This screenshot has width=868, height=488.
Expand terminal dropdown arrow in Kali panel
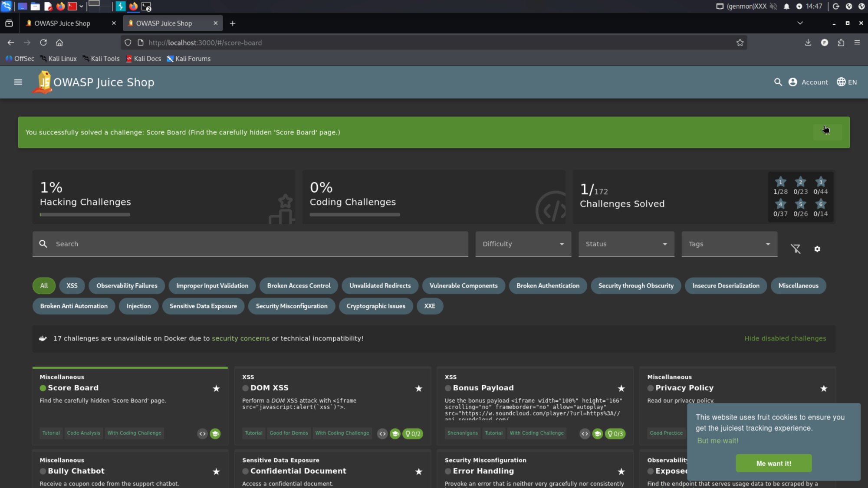tap(81, 6)
